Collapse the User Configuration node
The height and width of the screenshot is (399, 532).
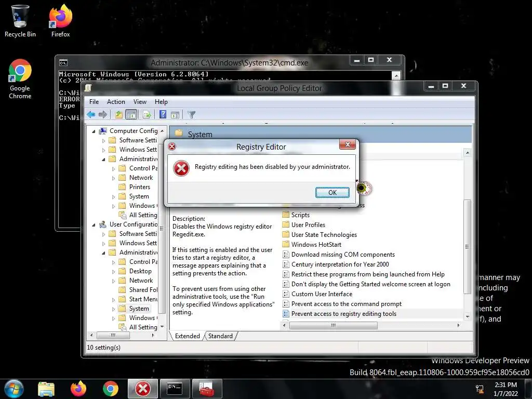point(94,225)
